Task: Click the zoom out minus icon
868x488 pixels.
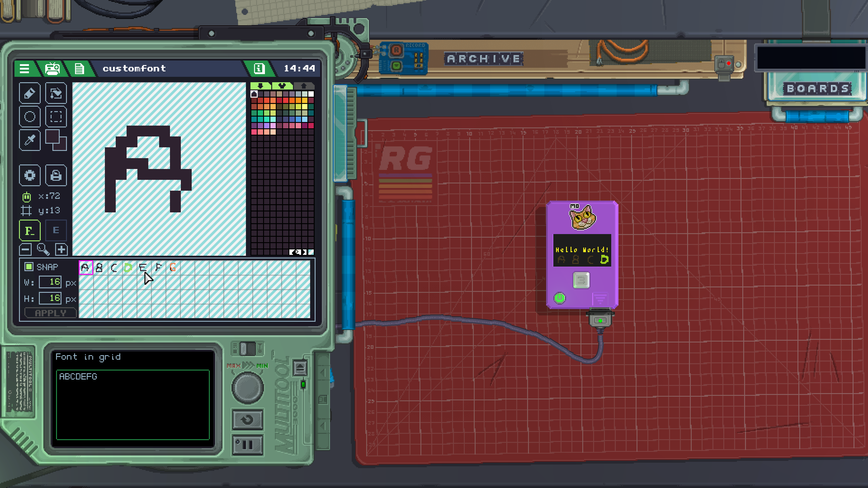Action: (x=26, y=250)
